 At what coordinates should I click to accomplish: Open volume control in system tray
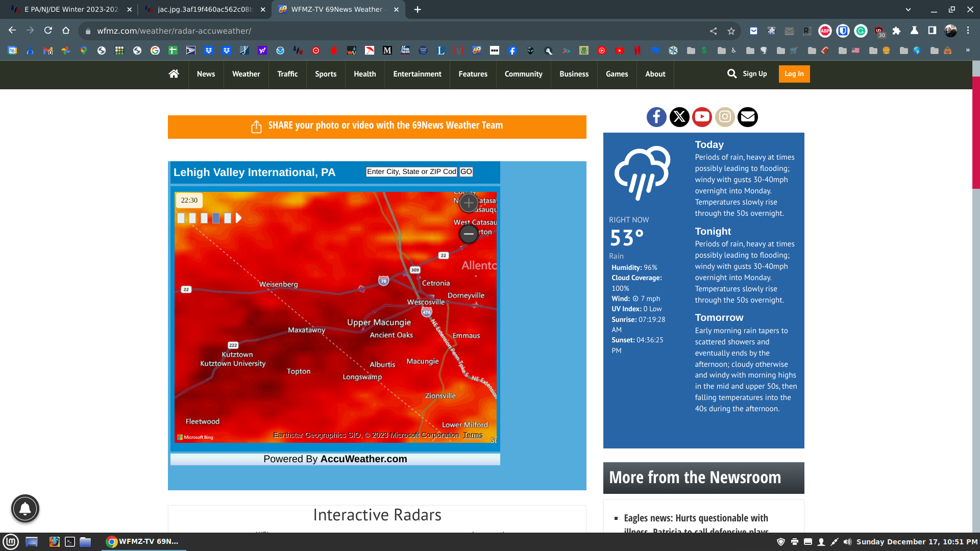[x=847, y=542]
